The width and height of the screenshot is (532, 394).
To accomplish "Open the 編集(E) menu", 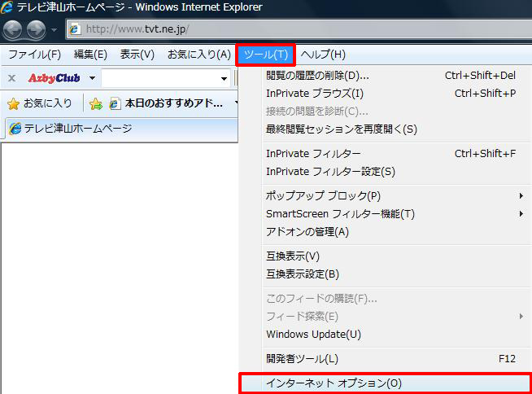I will click(x=90, y=55).
